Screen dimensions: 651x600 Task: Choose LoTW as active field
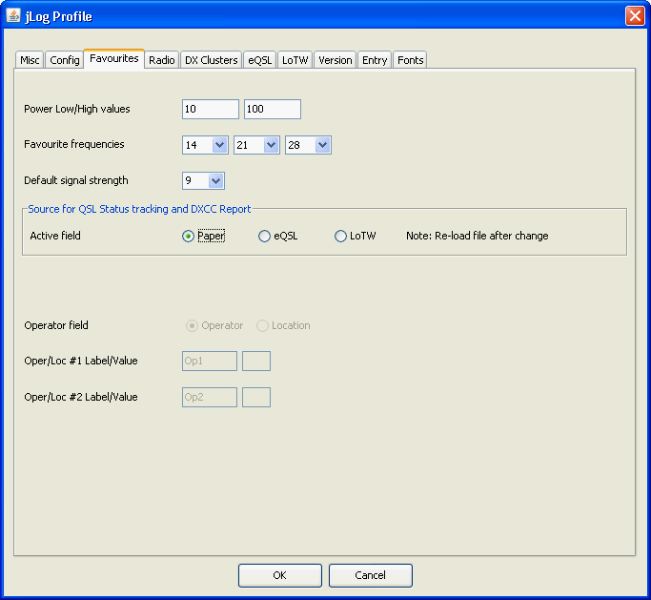pyautogui.click(x=341, y=236)
